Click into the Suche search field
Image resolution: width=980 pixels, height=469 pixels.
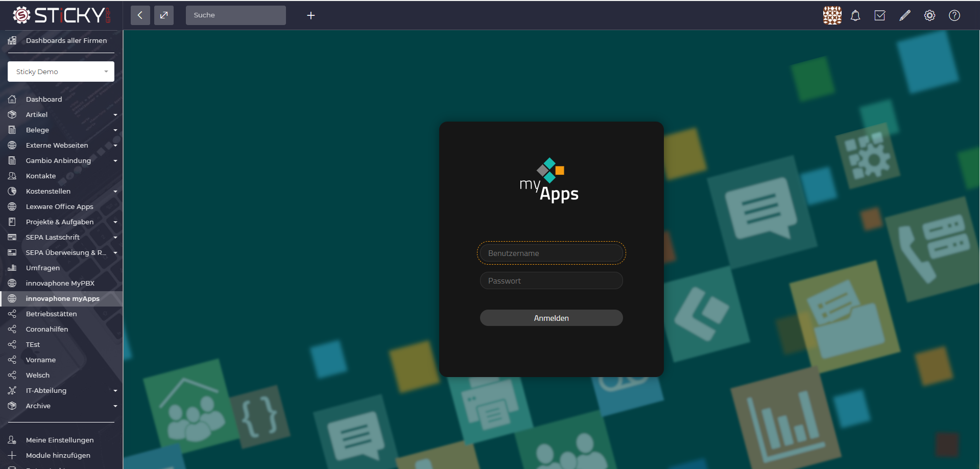tap(236, 15)
